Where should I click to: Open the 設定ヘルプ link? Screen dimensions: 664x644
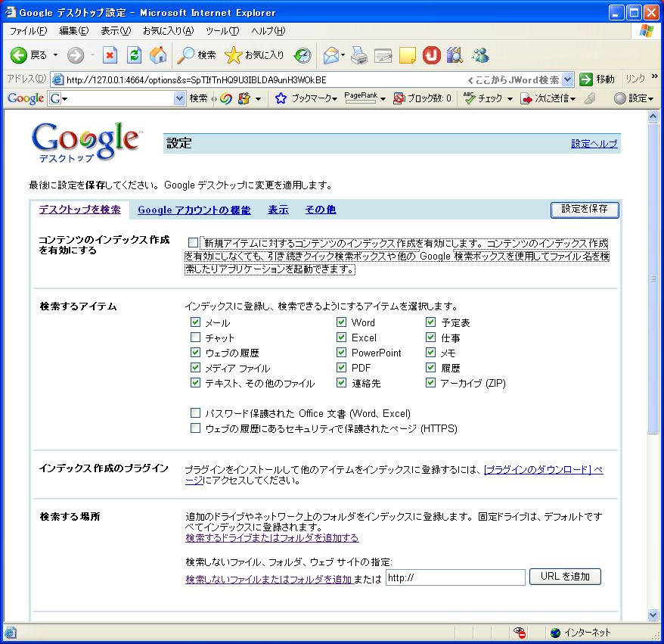tap(594, 144)
